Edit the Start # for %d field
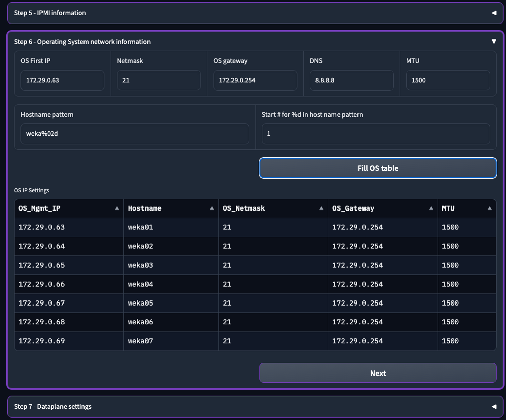506x420 pixels. (375, 134)
